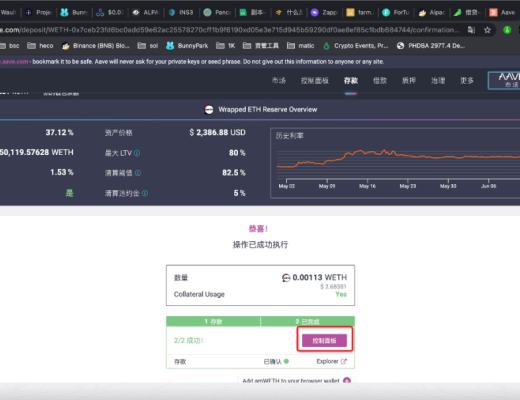The image size is (520, 400).
Task: Click the address bar URL
Action: pos(230,30)
